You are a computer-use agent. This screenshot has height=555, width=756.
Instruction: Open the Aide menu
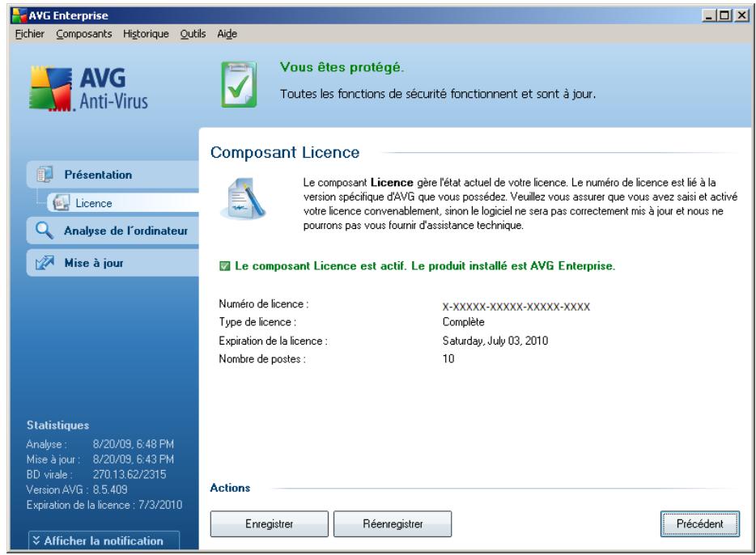[x=227, y=34]
